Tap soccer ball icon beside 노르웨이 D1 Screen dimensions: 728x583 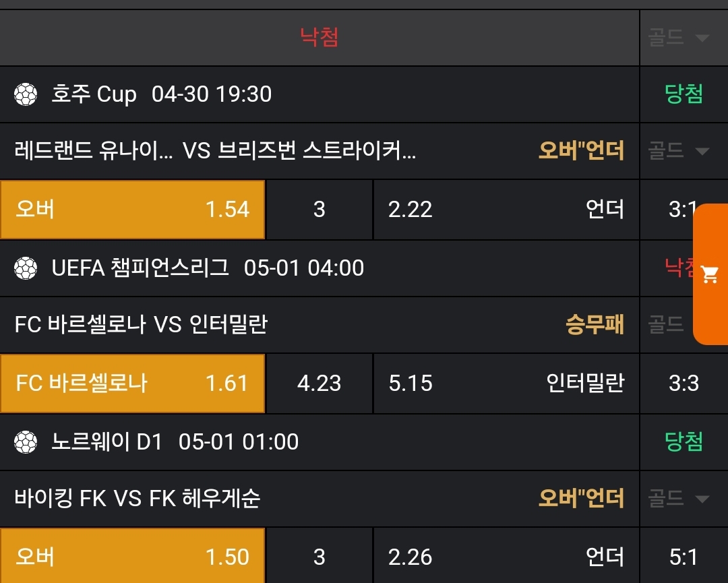26,442
